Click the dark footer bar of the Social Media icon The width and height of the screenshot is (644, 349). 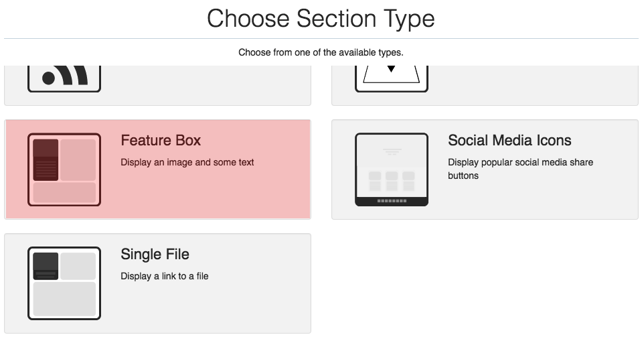coord(392,201)
